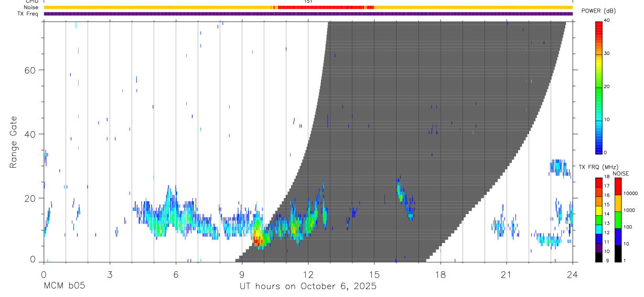Click the 30 label on the power scale
644x297 pixels.
[608, 53]
